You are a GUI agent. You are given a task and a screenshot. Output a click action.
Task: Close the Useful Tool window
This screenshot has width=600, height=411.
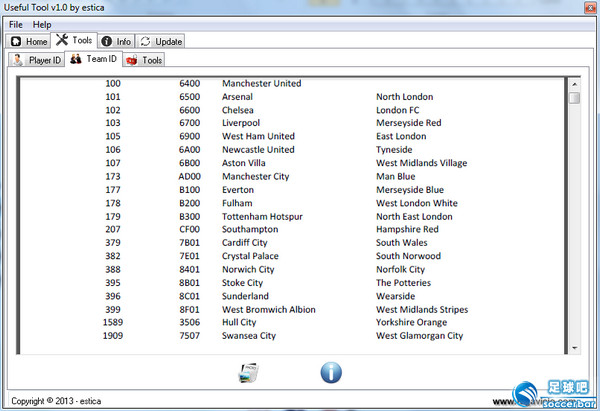click(x=590, y=7)
